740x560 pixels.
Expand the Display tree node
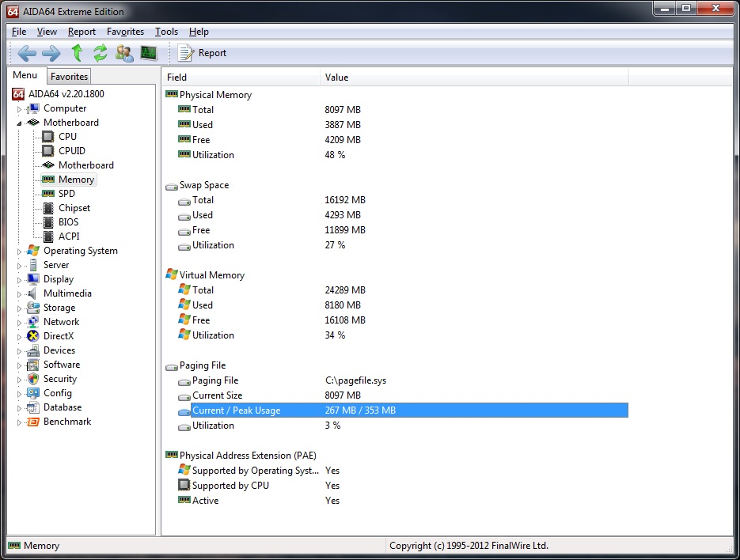pyautogui.click(x=19, y=280)
